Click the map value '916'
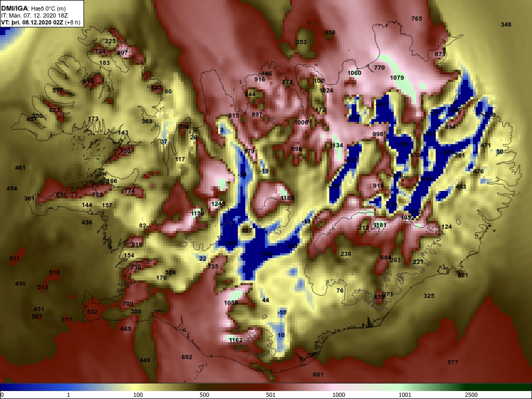532x399 pixels. (260, 79)
